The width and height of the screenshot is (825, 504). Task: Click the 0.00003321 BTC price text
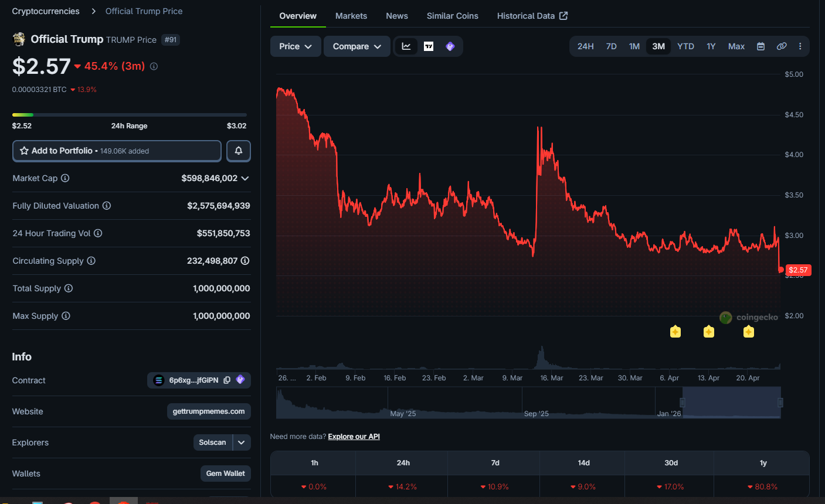[39, 90]
